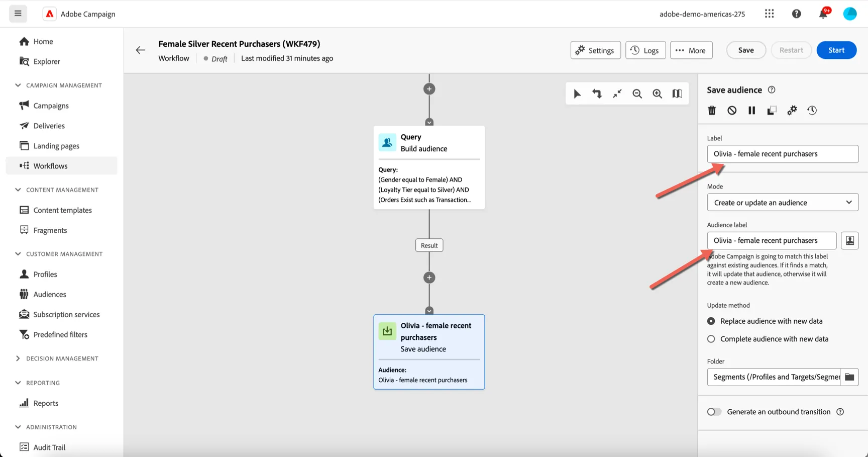Open the user profile avatar

click(x=850, y=14)
